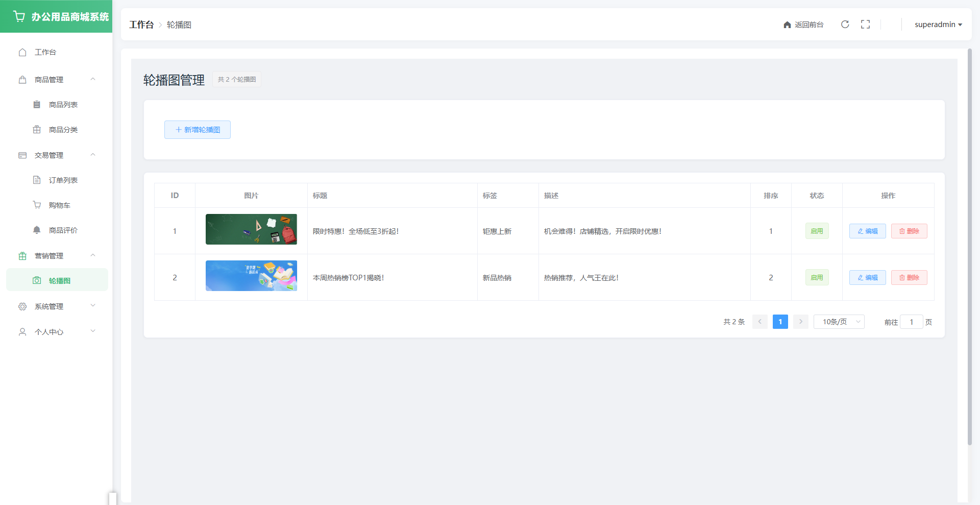Viewport: 980px width, 505px height.
Task: Open 购物车 sidebar item
Action: click(59, 205)
